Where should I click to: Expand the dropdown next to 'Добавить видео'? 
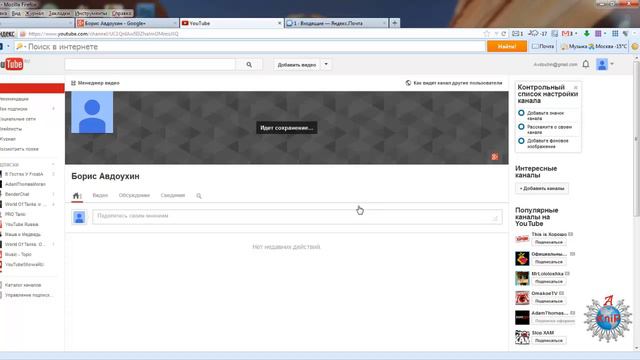[326, 64]
